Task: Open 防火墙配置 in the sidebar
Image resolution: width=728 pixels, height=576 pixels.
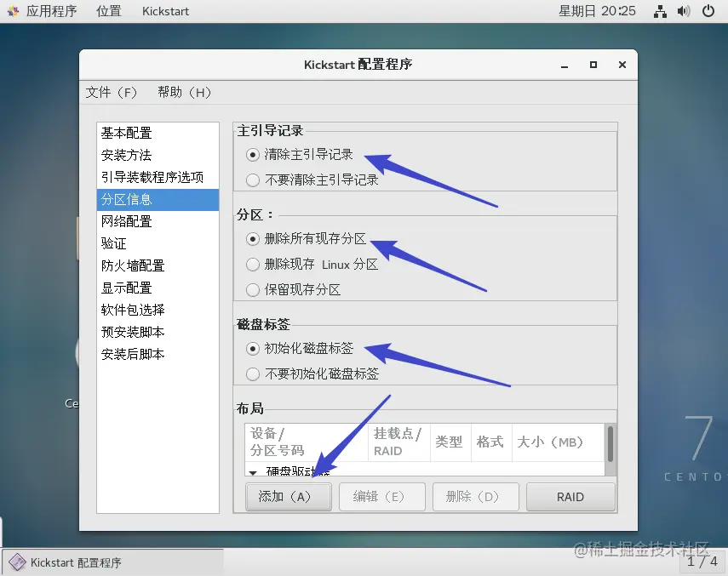Action: click(x=158, y=266)
